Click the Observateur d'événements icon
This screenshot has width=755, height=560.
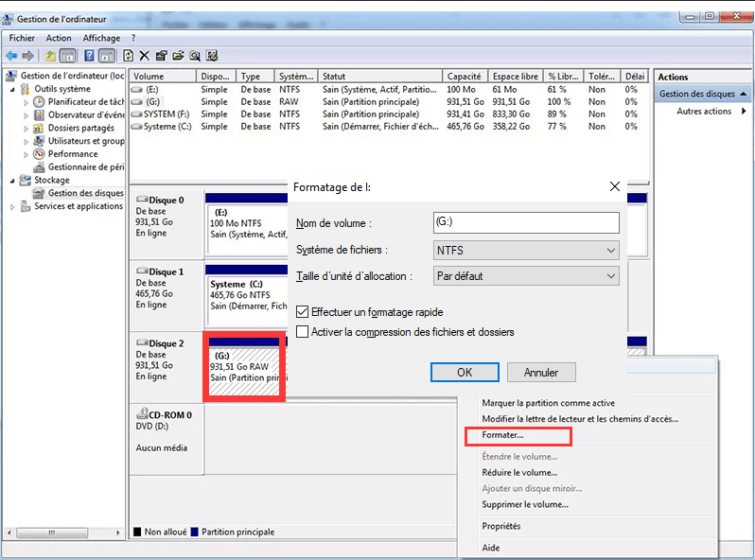pyautogui.click(x=39, y=115)
